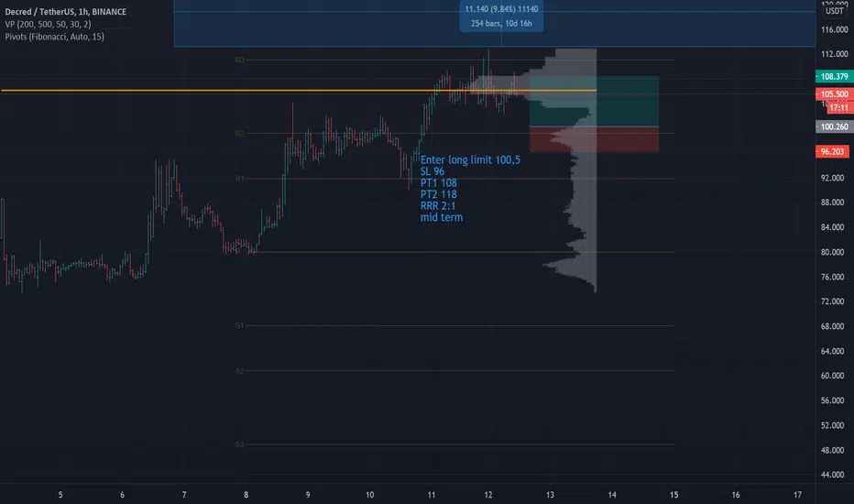
Task: Click date 13 on the time axis
Action: click(x=550, y=495)
